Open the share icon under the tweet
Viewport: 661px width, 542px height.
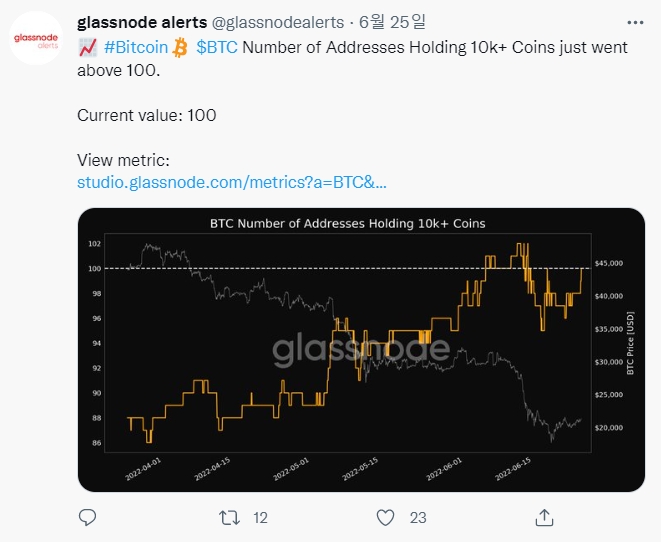545,517
